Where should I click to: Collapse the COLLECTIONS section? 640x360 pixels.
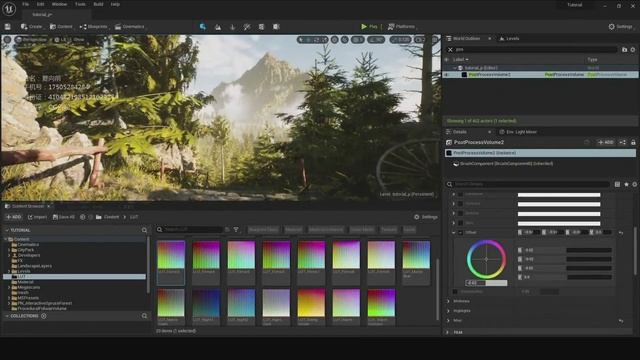coord(7,316)
